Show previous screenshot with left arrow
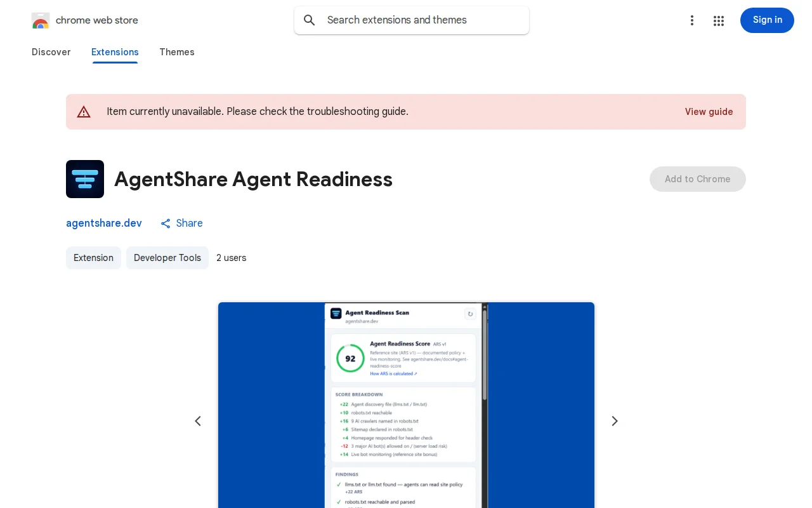812x508 pixels. point(198,421)
